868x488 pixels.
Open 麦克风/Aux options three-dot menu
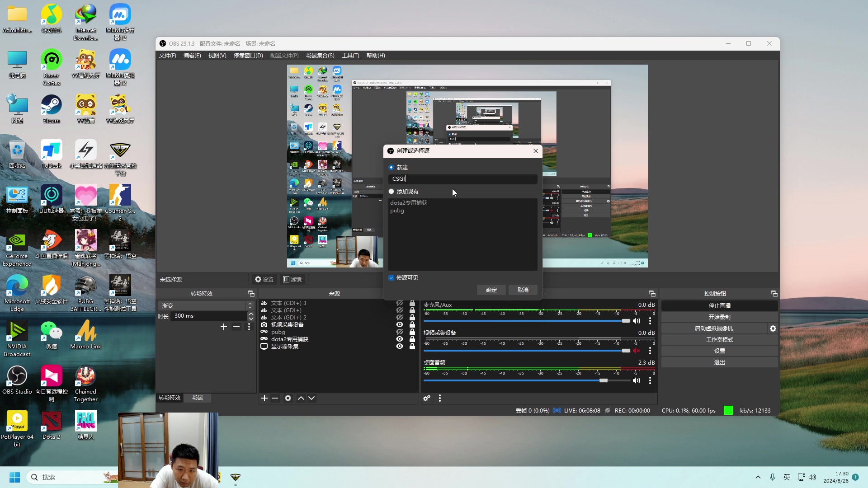pyautogui.click(x=650, y=321)
